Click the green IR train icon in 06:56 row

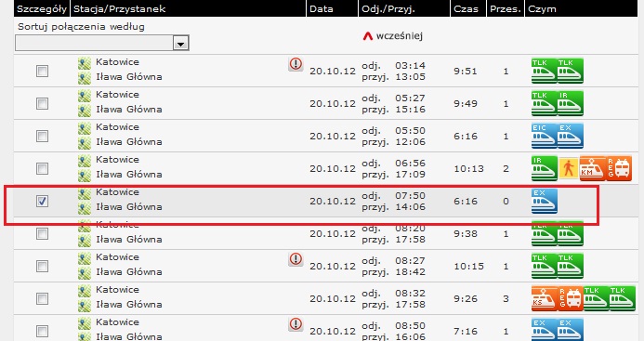point(545,168)
